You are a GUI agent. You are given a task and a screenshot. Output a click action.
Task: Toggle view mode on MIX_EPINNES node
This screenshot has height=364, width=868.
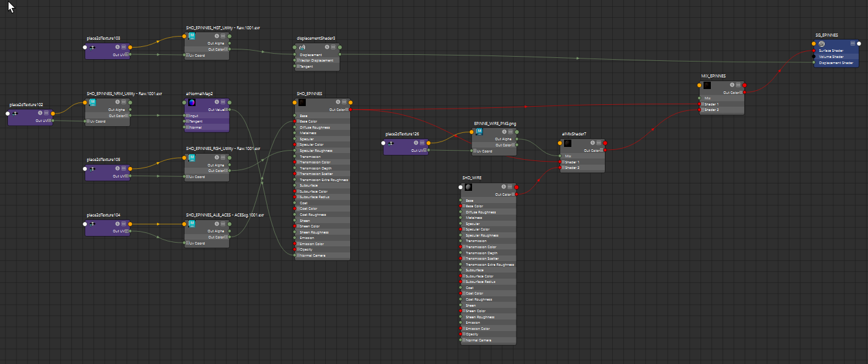coord(738,85)
